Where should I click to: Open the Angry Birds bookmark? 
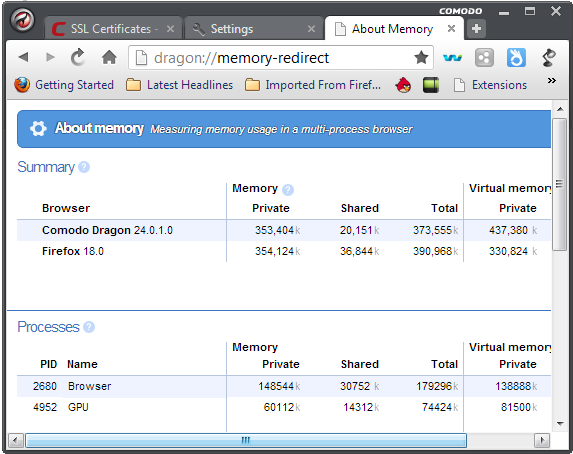coord(403,85)
